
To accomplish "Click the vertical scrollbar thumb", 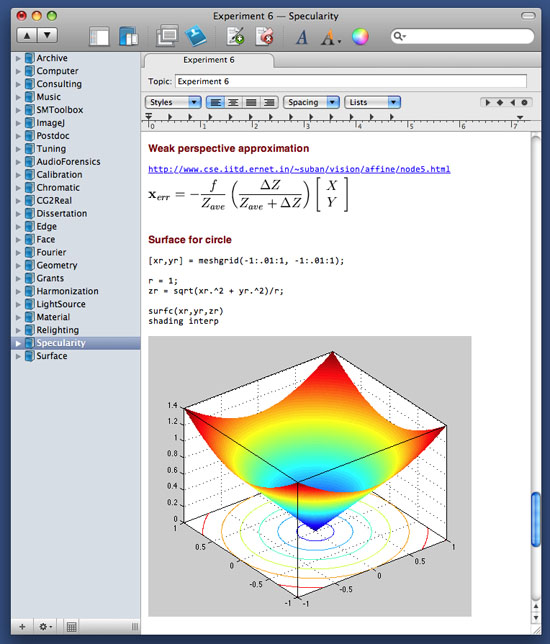I will 536,520.
